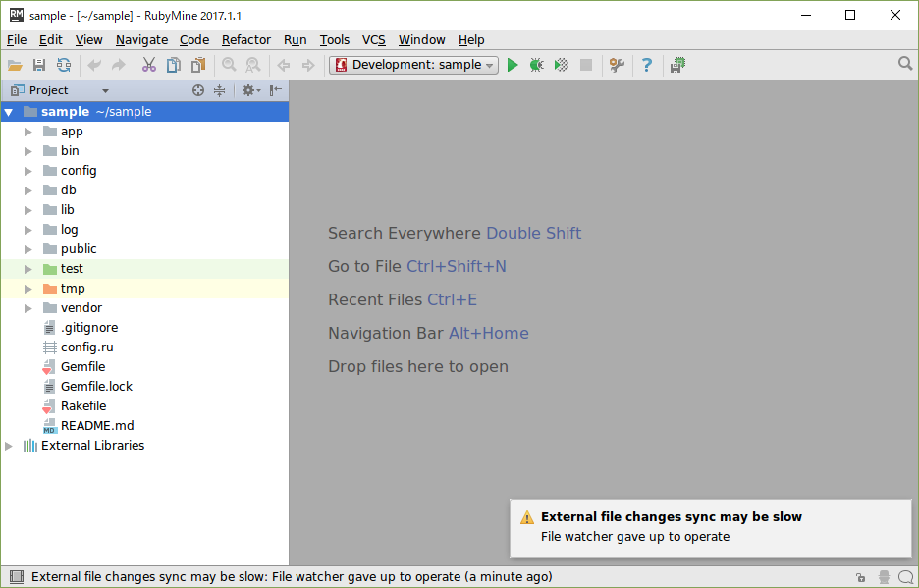Click the Replace toolbar icon
919x588 pixels.
pyautogui.click(x=253, y=65)
